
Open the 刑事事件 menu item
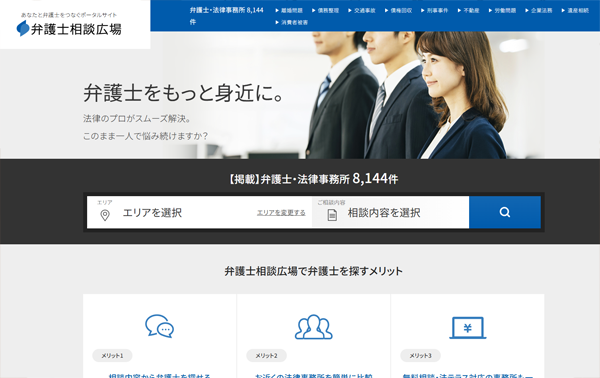point(434,11)
